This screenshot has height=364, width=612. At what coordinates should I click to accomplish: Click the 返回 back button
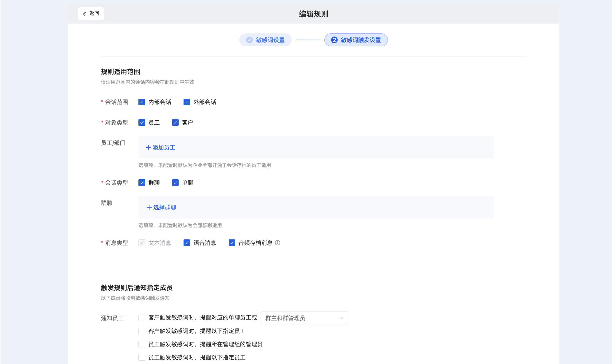point(91,14)
